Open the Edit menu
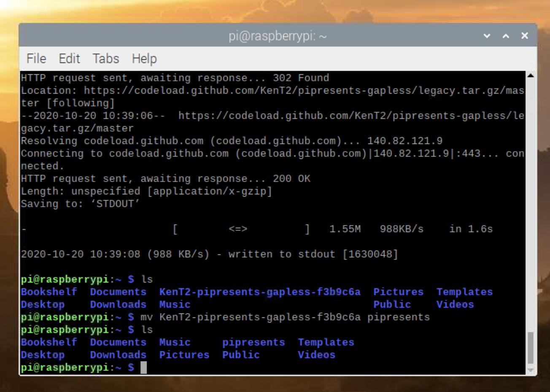The width and height of the screenshot is (550, 392). (x=69, y=59)
